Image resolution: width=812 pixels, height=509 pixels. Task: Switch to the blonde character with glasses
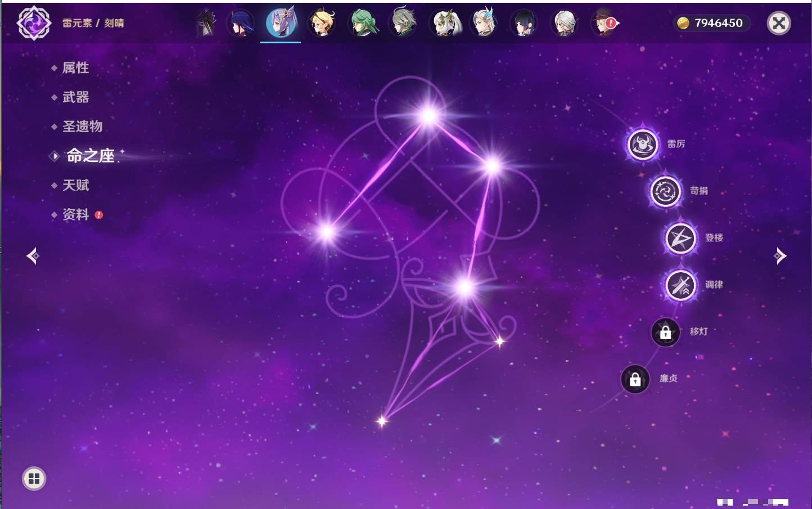tap(322, 24)
